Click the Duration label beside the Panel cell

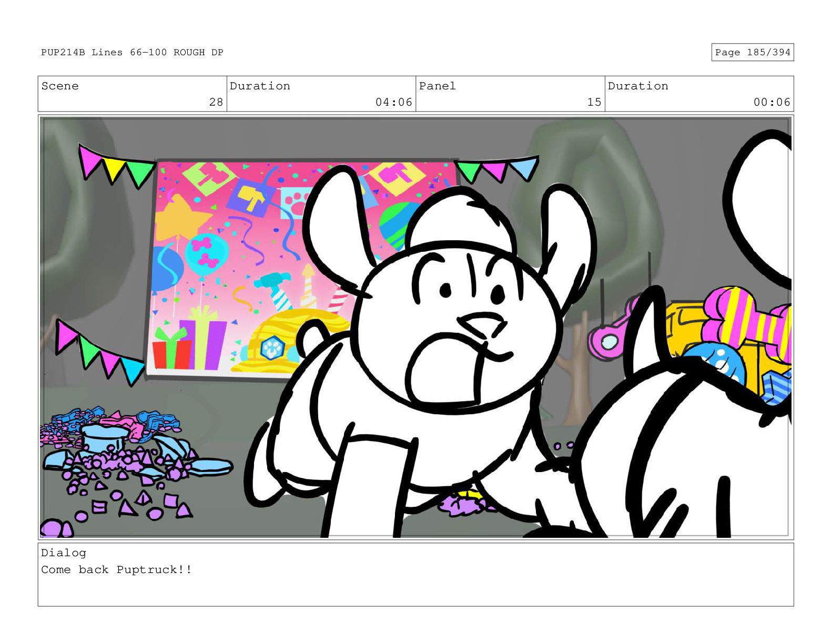click(x=638, y=86)
